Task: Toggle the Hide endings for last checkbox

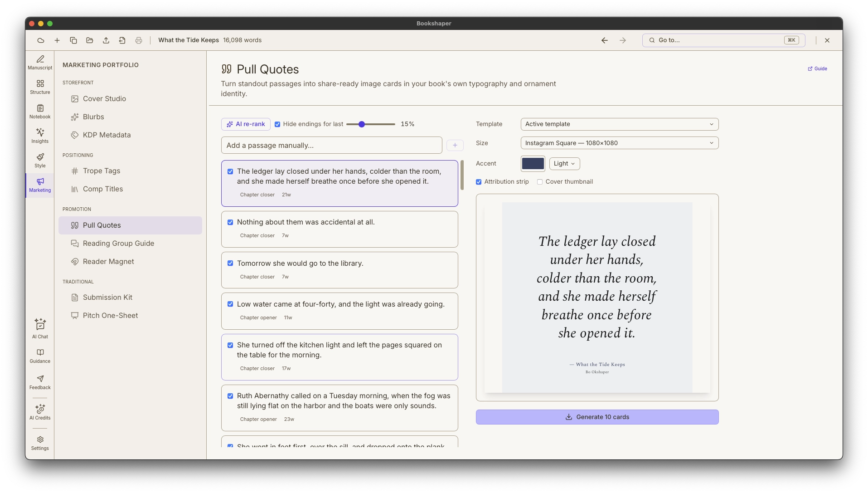Action: (x=277, y=124)
